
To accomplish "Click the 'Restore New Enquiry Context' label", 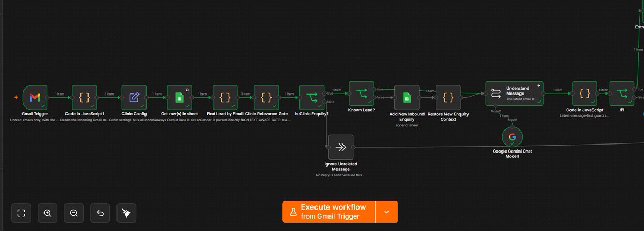I will tap(449, 117).
